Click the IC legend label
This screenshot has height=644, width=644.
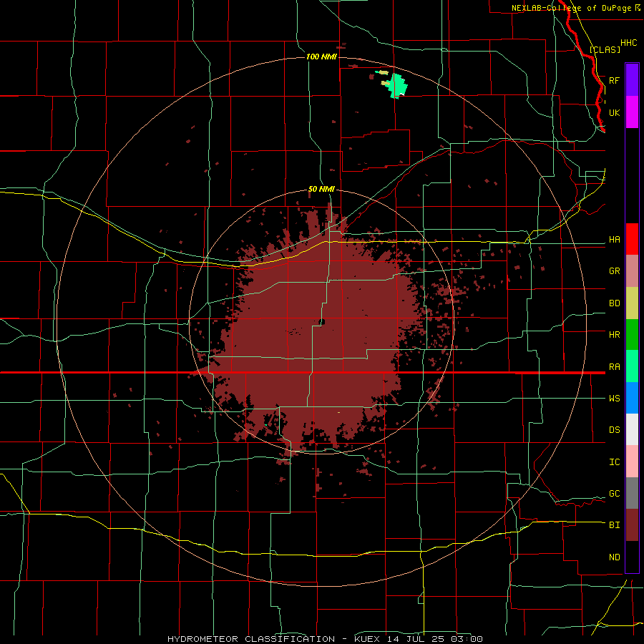tap(614, 462)
